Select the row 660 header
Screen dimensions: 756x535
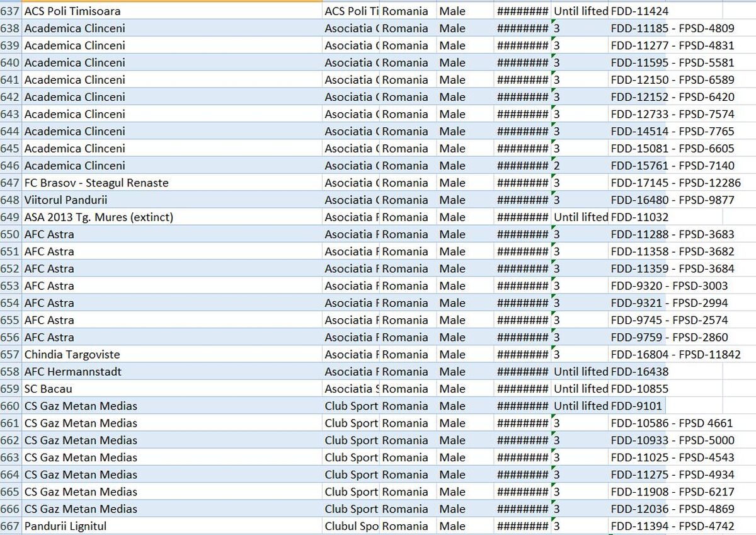[x=11, y=406]
